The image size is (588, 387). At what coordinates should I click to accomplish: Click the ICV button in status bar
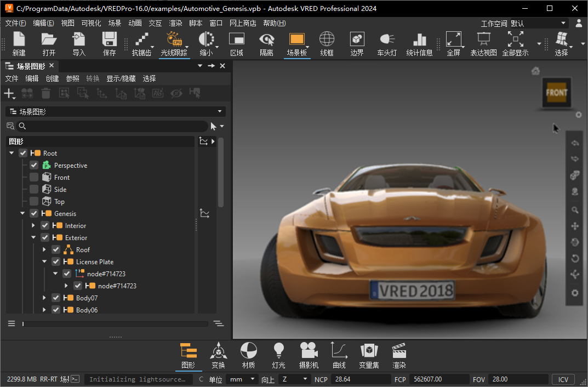[563, 379]
